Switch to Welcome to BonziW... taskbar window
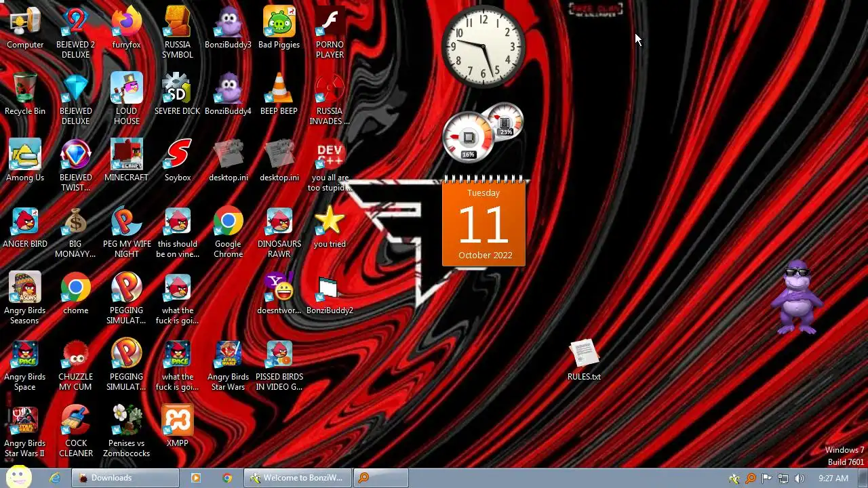The width and height of the screenshot is (868, 488). (298, 478)
